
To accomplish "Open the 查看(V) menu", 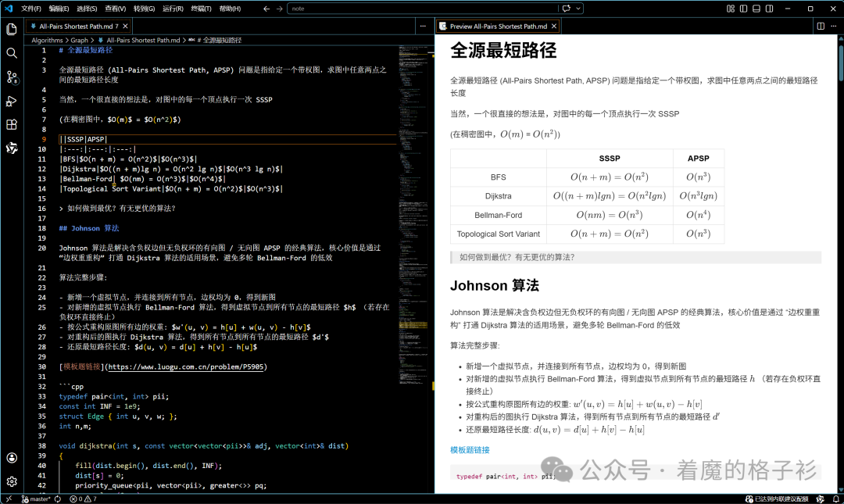I will 115,9.
